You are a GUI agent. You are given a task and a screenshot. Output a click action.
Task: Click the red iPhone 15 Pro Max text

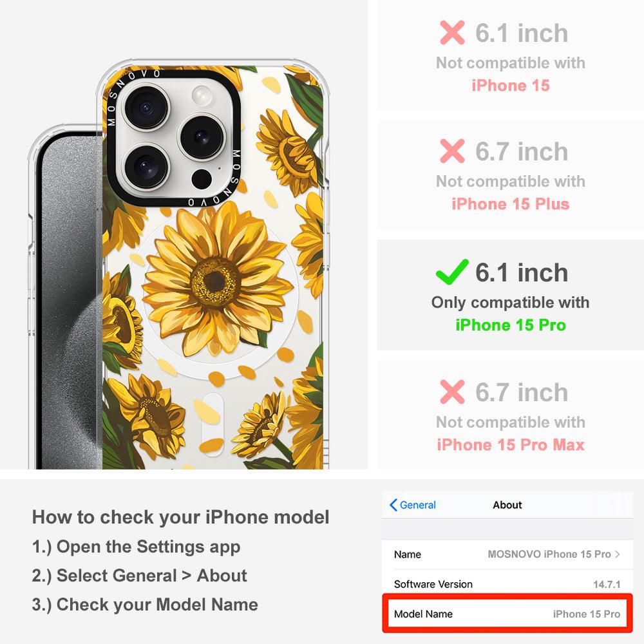coord(511,445)
